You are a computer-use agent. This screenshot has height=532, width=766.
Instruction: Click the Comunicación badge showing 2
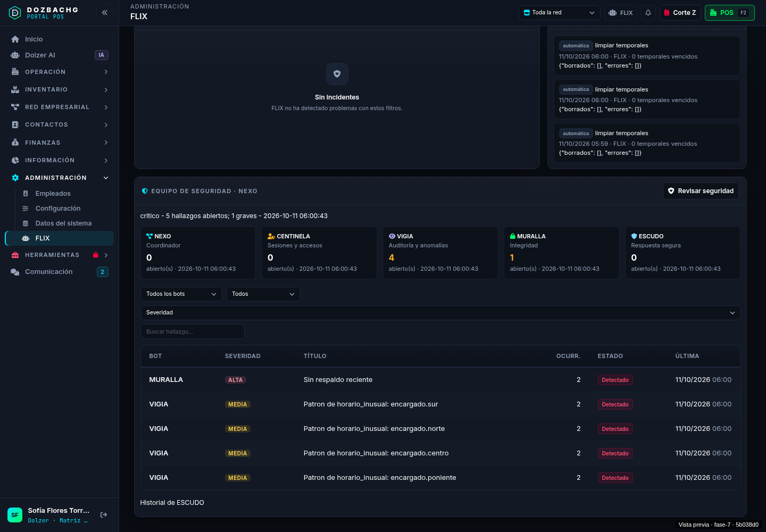[103, 272]
